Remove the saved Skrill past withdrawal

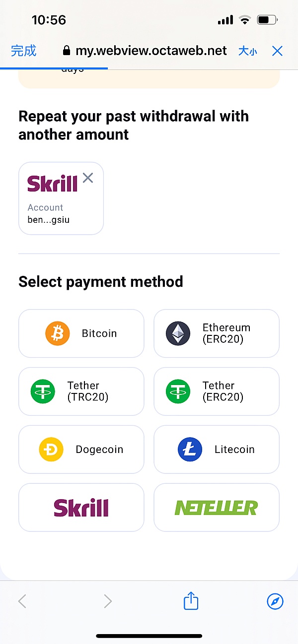click(x=88, y=178)
